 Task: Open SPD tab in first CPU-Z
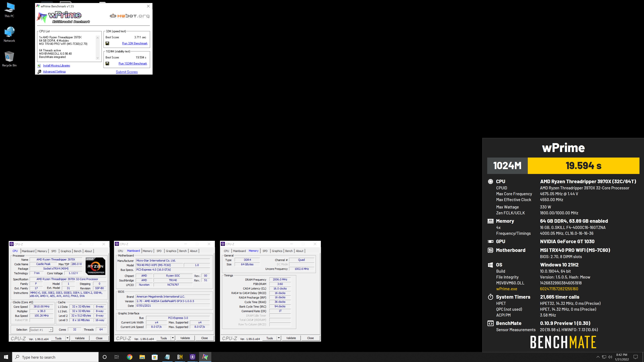click(54, 251)
